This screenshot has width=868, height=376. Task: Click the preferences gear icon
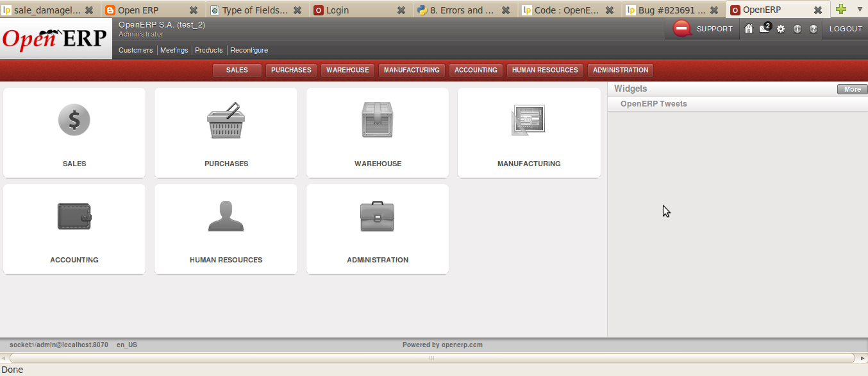click(x=780, y=29)
